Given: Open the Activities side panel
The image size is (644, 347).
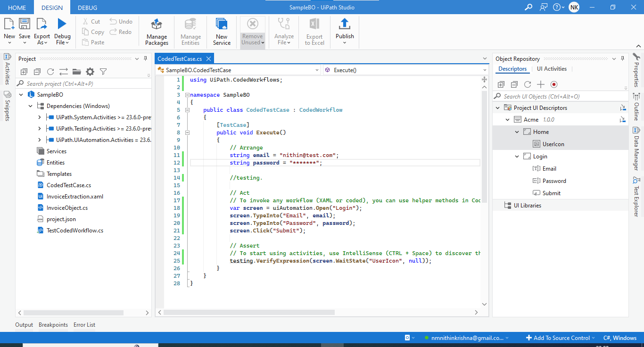Looking at the screenshot, I should 7,69.
